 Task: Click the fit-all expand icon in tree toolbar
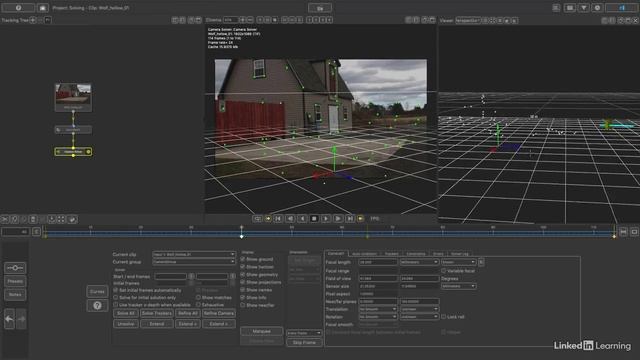[61, 220]
